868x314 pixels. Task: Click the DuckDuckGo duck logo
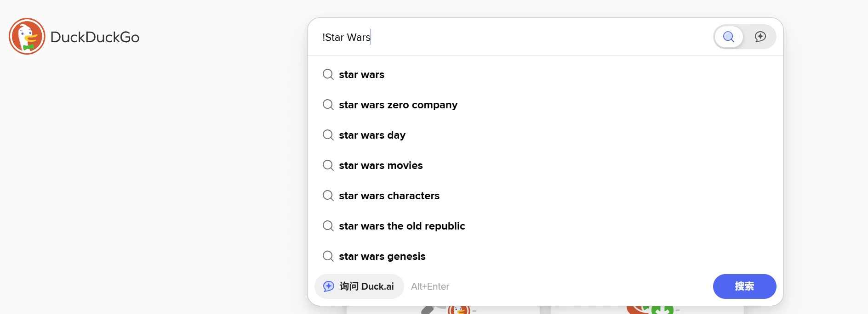[x=27, y=36]
